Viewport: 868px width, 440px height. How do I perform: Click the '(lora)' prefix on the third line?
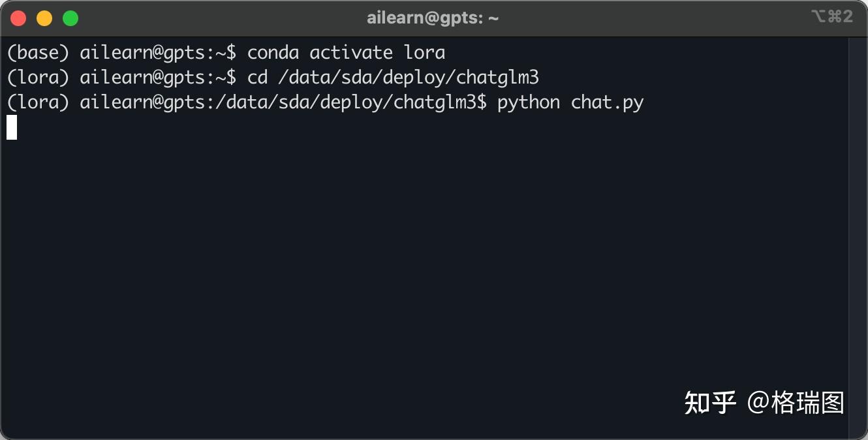tap(38, 102)
